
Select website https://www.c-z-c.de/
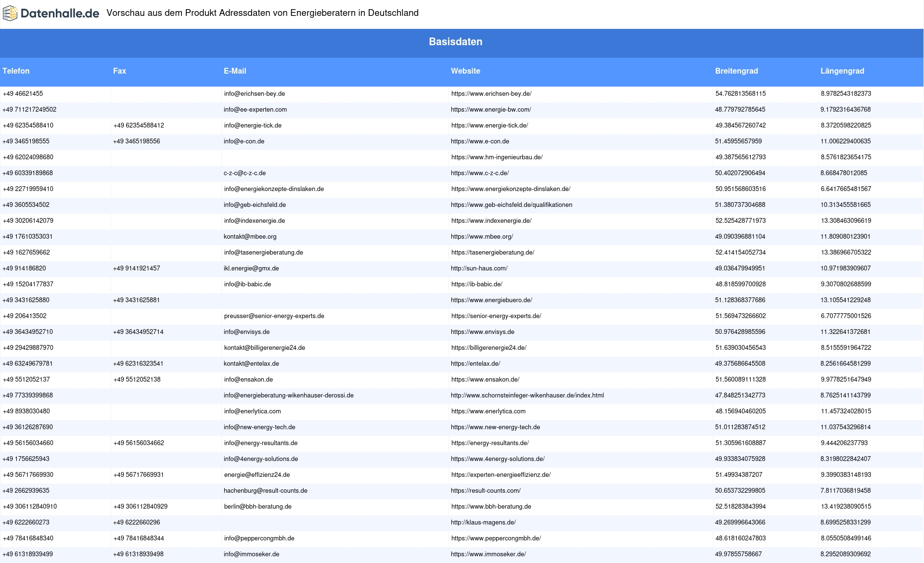tap(480, 173)
